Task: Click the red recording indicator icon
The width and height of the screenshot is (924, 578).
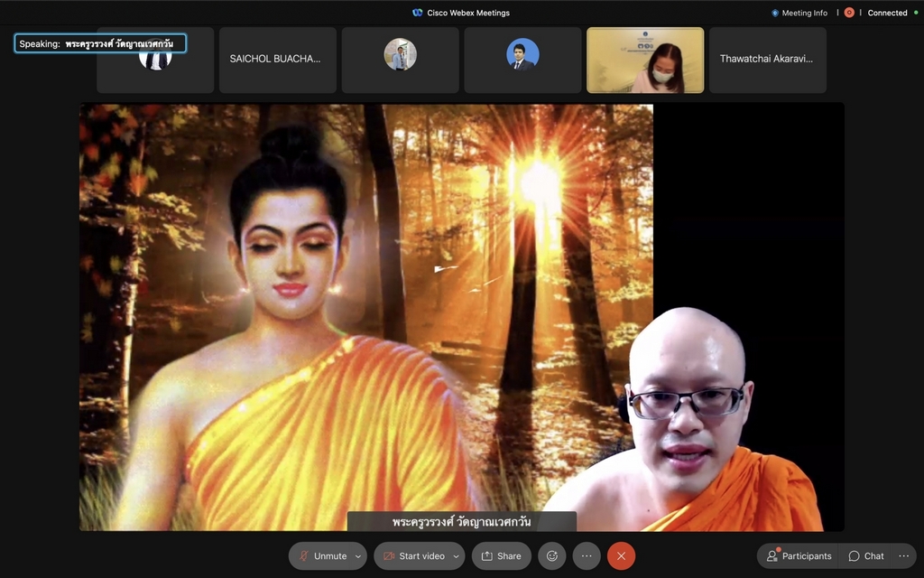Action: (849, 13)
